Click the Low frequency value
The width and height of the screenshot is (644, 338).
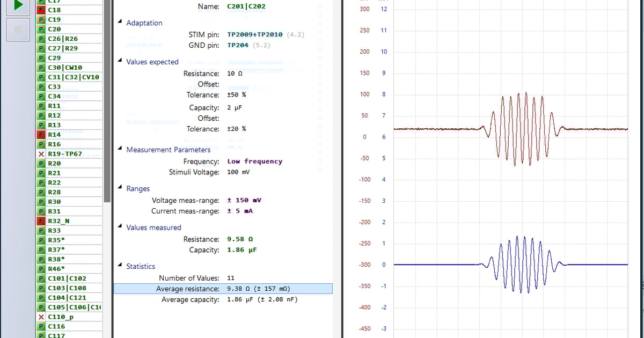pyautogui.click(x=254, y=161)
